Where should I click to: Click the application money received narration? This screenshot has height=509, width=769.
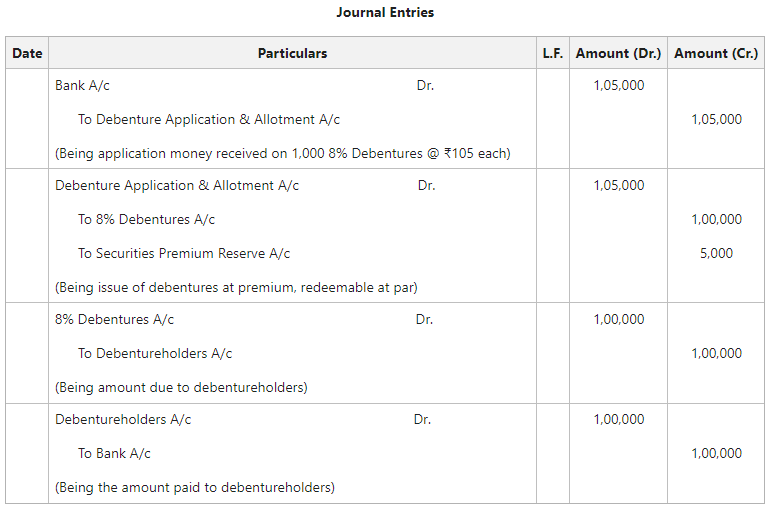[283, 154]
